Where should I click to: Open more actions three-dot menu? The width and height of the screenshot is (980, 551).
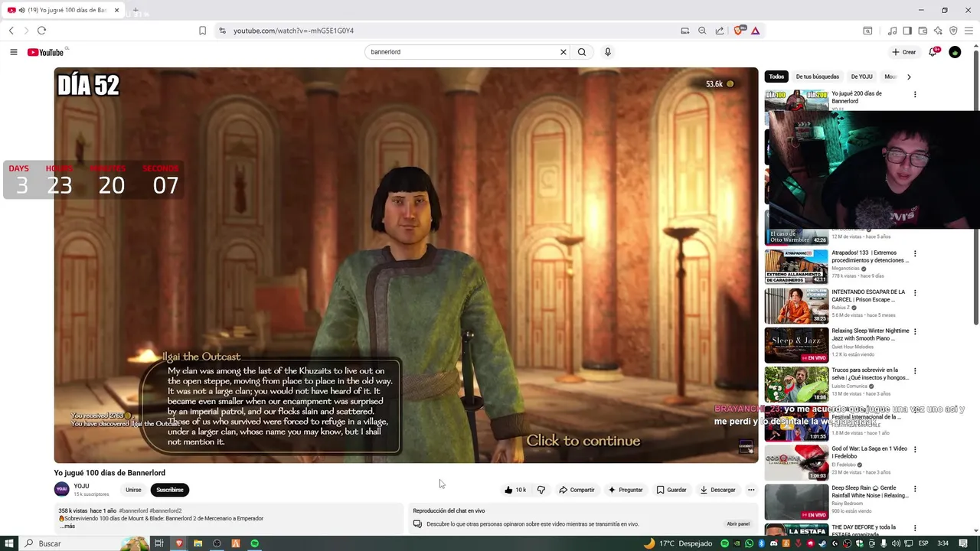click(751, 490)
